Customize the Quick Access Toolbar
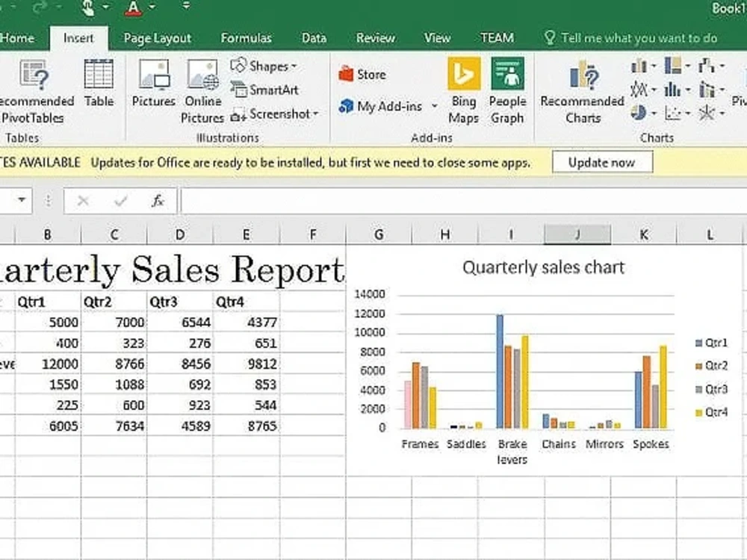This screenshot has height=560, width=747. click(186, 6)
